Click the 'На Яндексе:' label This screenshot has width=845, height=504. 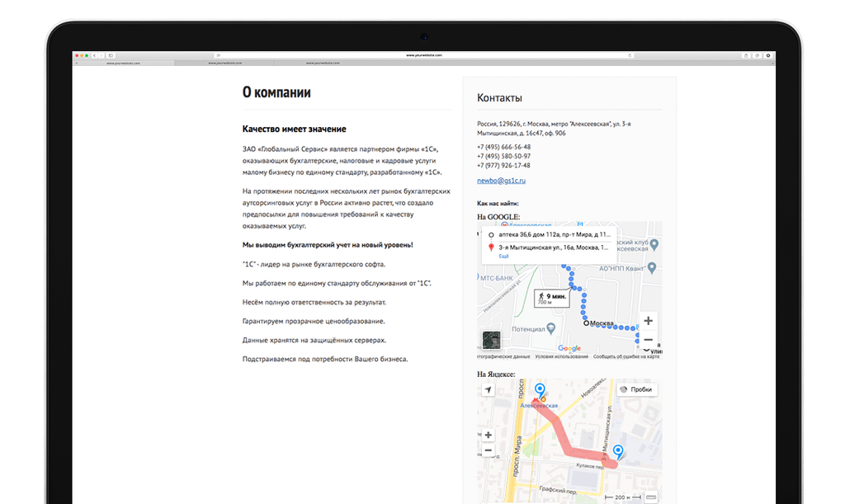[496, 374]
